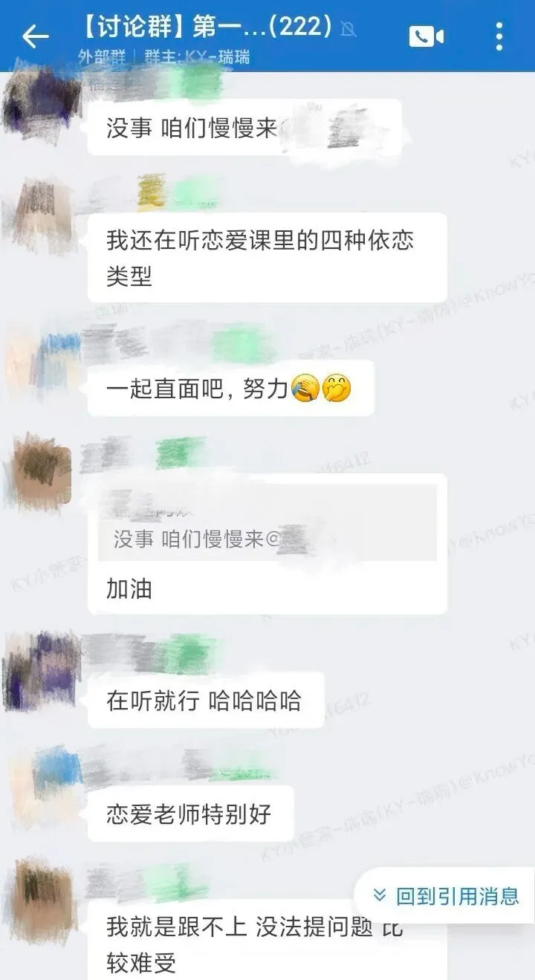535x980 pixels.
Task: Select the 加油 message bubble
Action: coord(267,545)
